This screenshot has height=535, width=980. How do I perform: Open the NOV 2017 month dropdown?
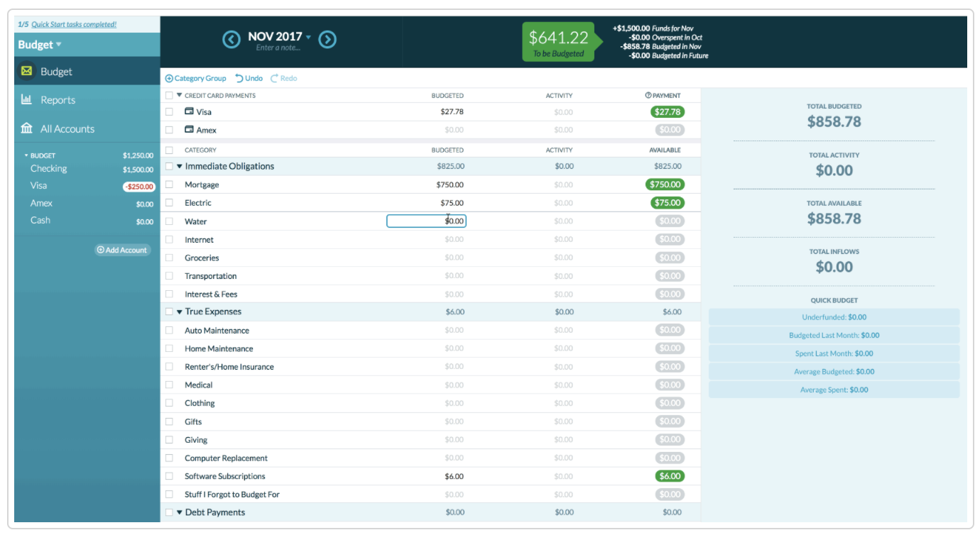point(280,36)
